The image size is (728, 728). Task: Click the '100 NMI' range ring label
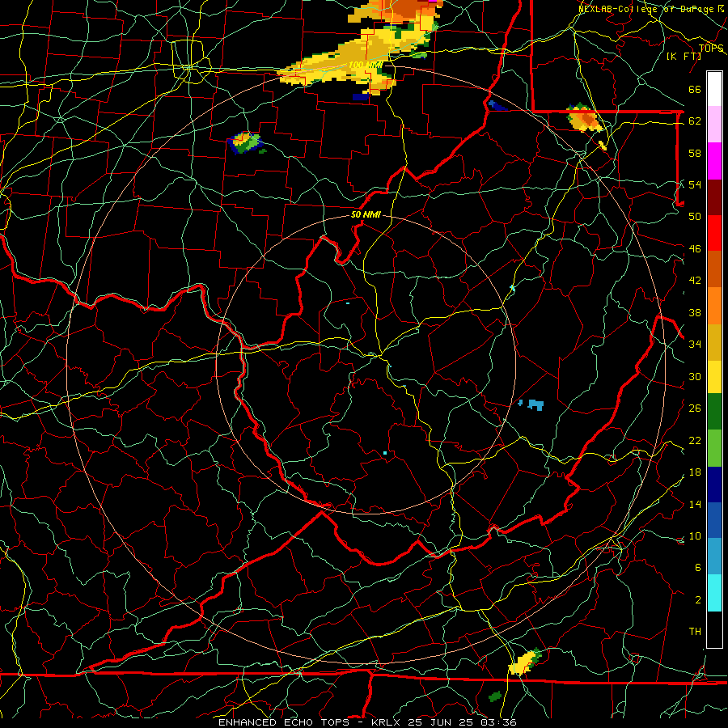coord(365,65)
